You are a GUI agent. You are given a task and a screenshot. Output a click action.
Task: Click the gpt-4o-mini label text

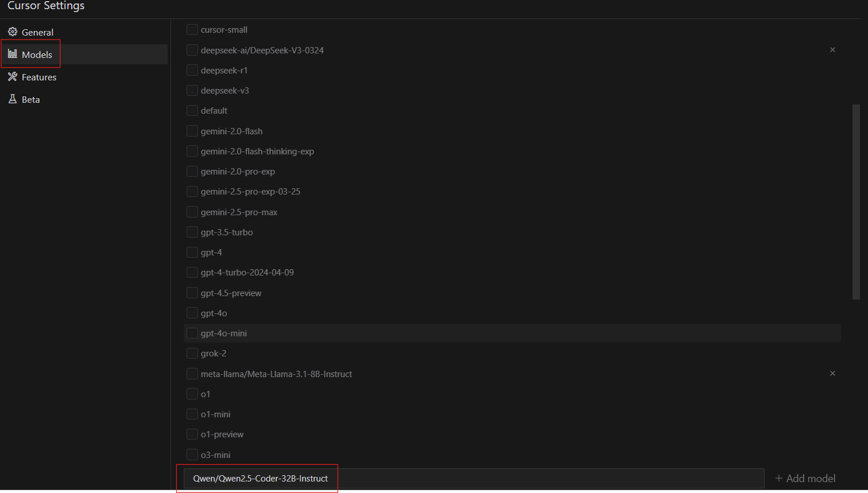tap(224, 333)
